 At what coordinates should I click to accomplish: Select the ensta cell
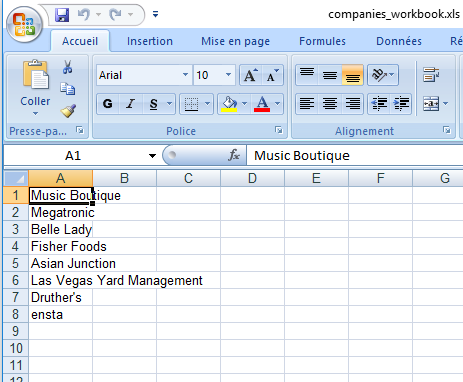pos(61,314)
